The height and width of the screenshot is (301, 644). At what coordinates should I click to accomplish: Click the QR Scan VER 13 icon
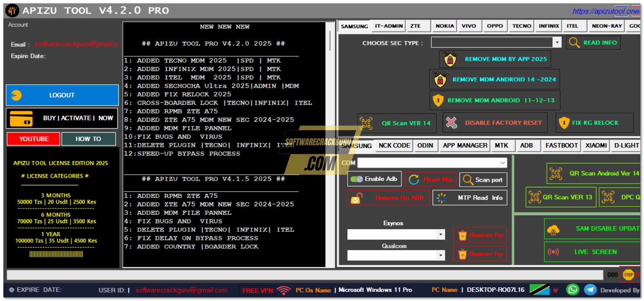pos(535,197)
